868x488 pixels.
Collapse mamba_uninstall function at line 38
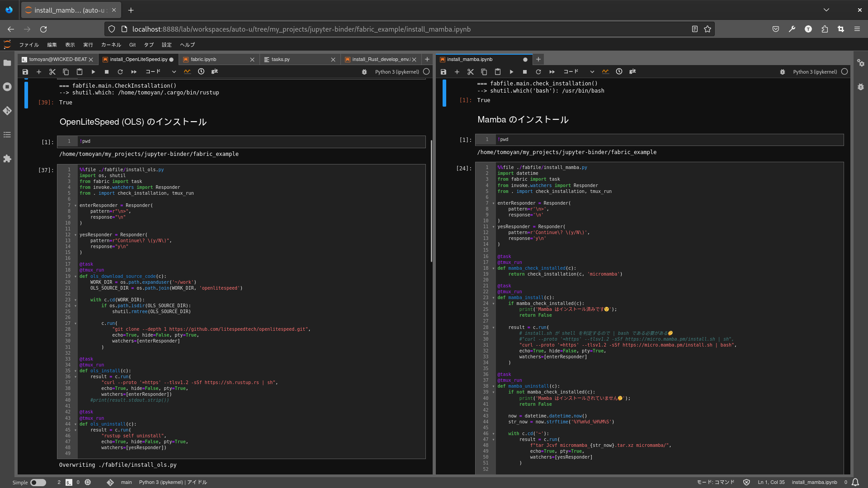(x=493, y=386)
